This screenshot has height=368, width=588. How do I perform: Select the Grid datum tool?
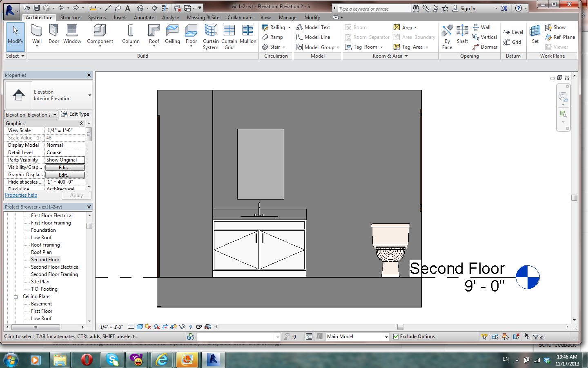512,42
